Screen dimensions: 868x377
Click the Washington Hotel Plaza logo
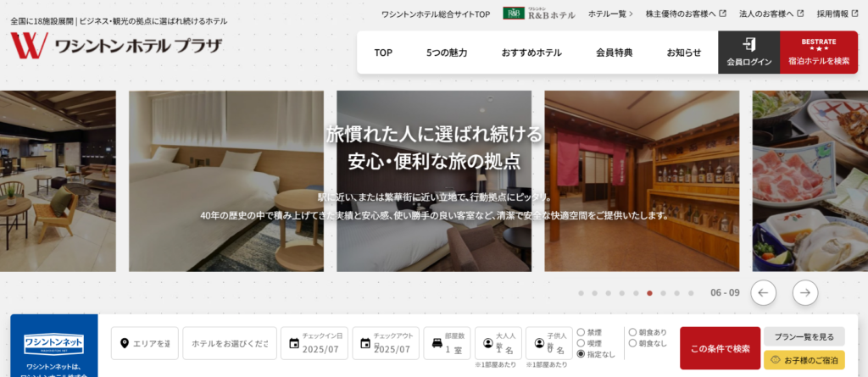pyautogui.click(x=116, y=46)
